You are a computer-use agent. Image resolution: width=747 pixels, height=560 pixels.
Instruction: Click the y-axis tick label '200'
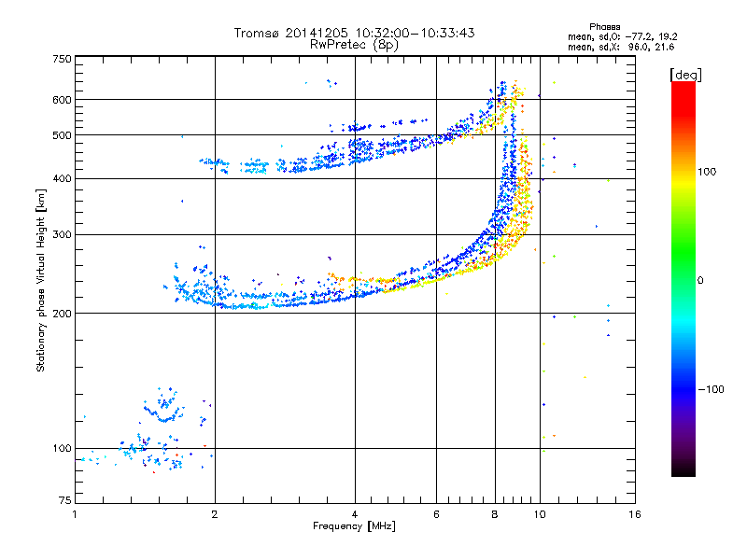pyautogui.click(x=62, y=314)
